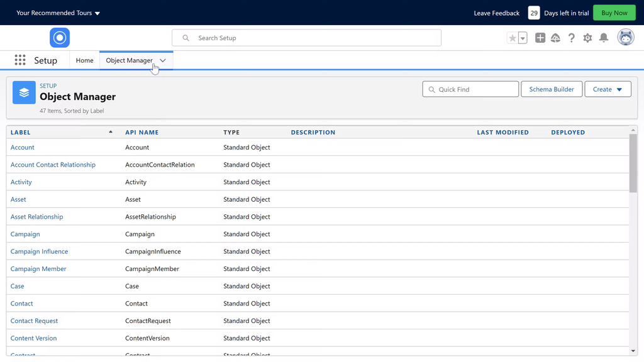644x362 pixels.
Task: Open the Notifications bell icon
Action: [604, 38]
